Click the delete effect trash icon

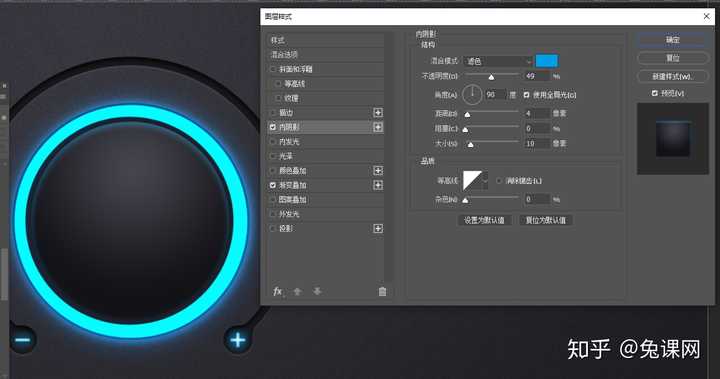pyautogui.click(x=382, y=291)
